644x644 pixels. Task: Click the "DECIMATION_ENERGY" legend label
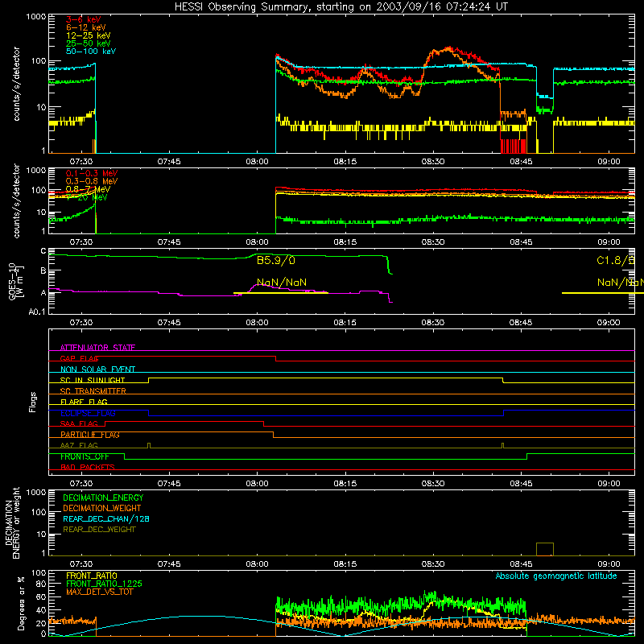[x=103, y=497]
